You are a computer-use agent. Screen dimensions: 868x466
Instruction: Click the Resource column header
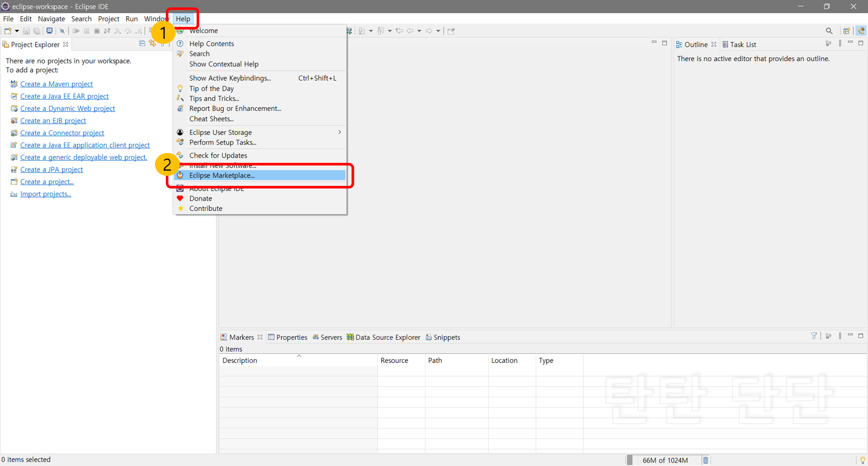pyautogui.click(x=401, y=360)
